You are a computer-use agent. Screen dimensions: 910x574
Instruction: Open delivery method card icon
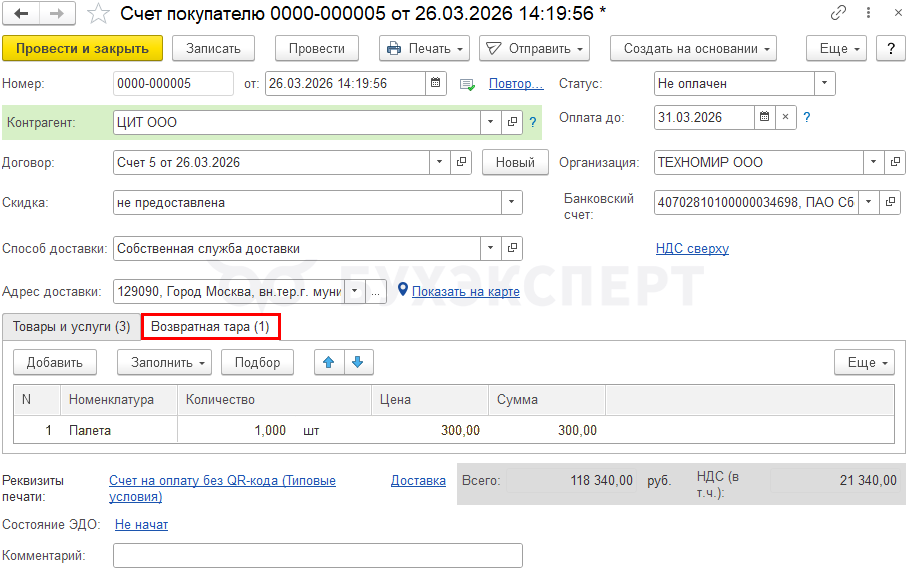(x=512, y=248)
